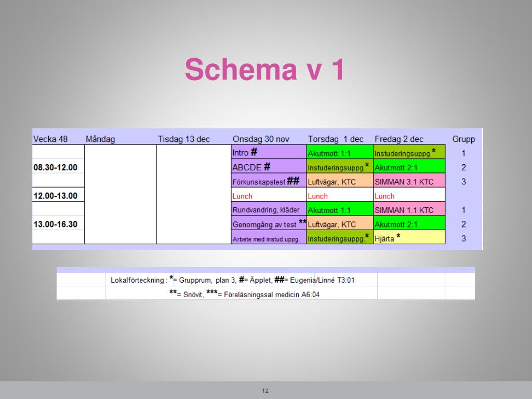Click the 'Lokalförteckning :' label
532x399 pixels.
tap(139, 280)
